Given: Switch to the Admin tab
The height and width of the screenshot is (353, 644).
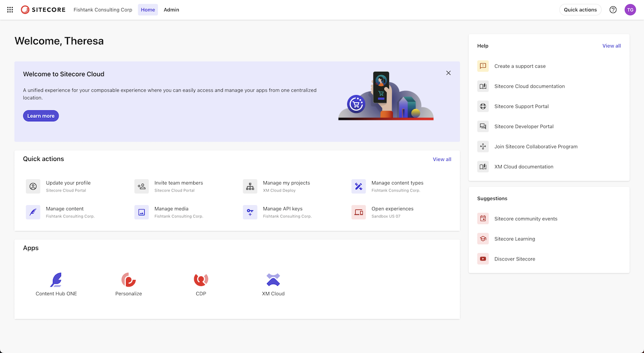Looking at the screenshot, I should pyautogui.click(x=171, y=9).
